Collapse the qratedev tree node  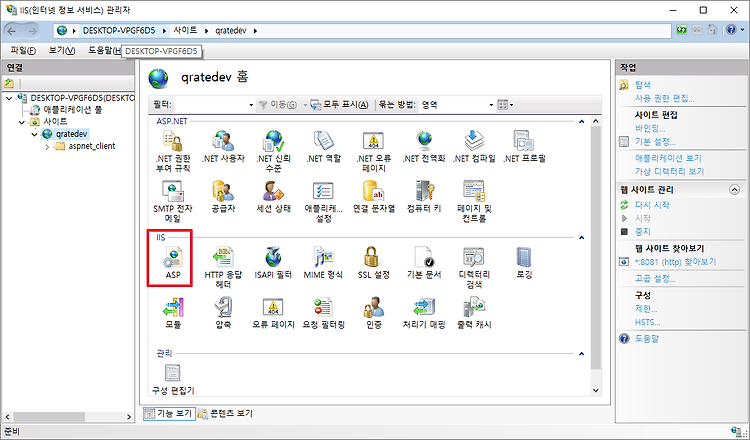coord(34,134)
